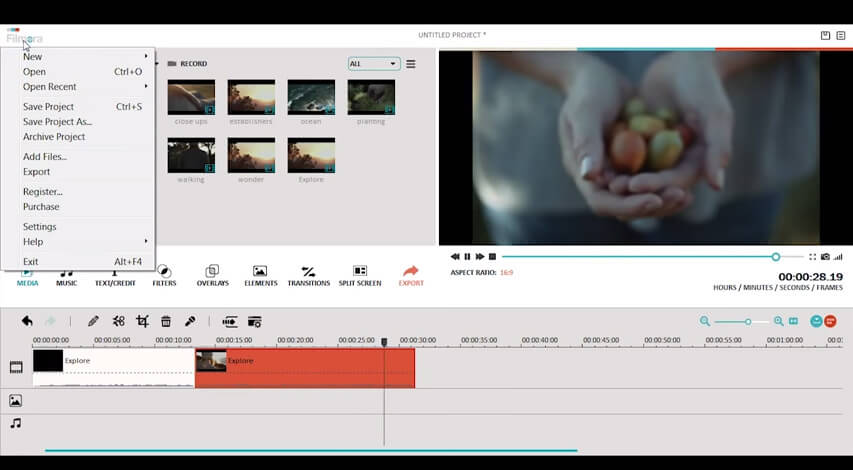The height and width of the screenshot is (470, 853).
Task: Stop the video playback
Action: click(x=492, y=257)
